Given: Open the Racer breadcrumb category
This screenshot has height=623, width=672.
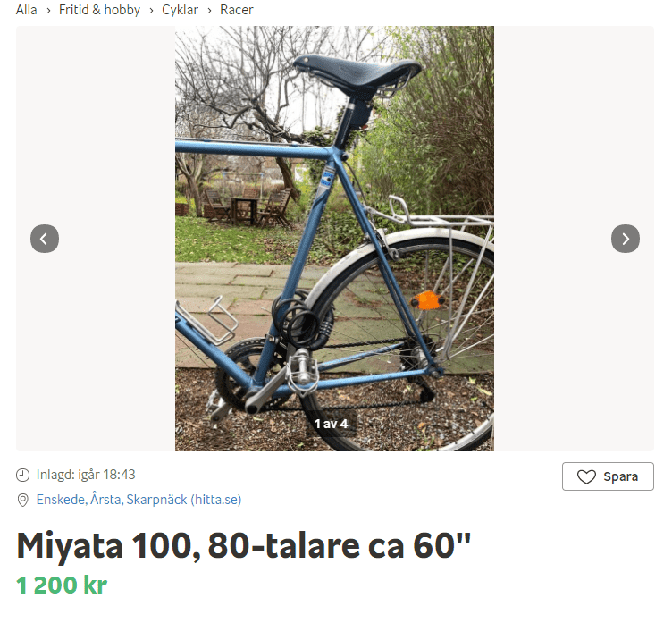Looking at the screenshot, I should tap(237, 10).
